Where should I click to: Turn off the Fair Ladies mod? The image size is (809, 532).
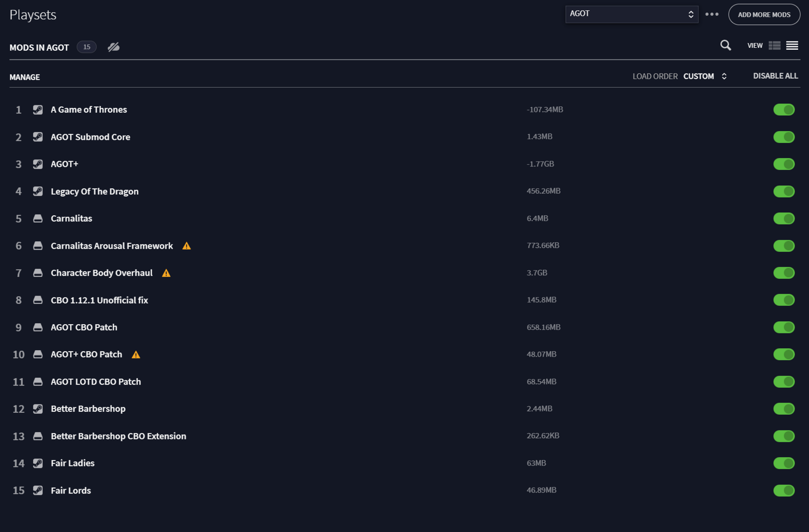784,463
